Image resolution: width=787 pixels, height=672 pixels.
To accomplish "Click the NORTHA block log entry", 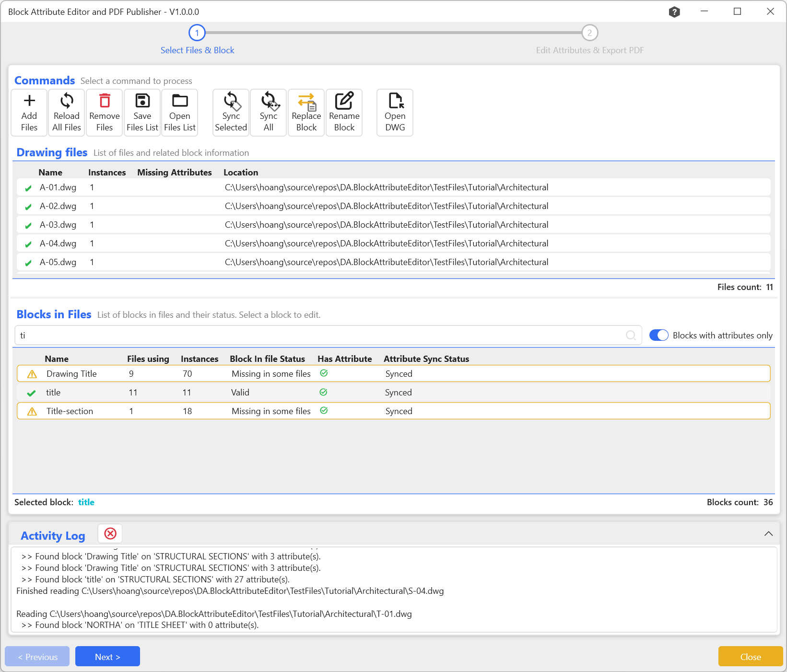I will pos(140,625).
